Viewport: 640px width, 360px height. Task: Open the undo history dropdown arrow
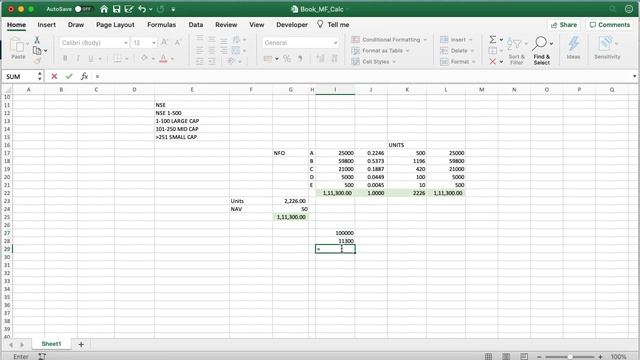click(x=151, y=9)
